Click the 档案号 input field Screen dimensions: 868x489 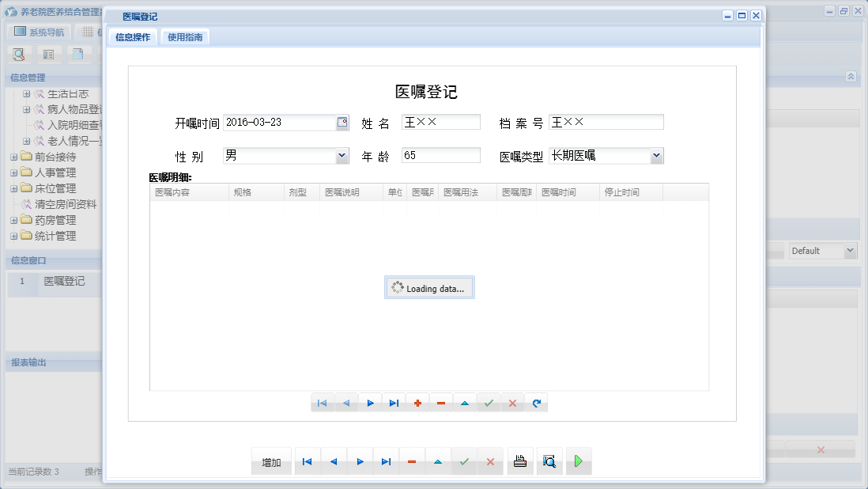[606, 123]
